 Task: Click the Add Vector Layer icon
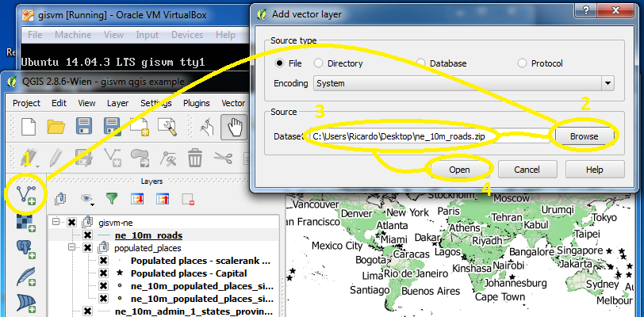(25, 195)
